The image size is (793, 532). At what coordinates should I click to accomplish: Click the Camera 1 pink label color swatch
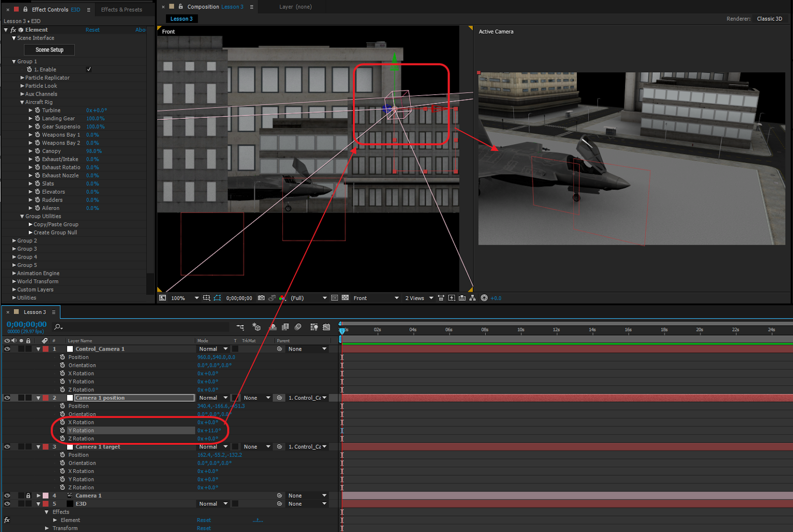[x=46, y=495]
